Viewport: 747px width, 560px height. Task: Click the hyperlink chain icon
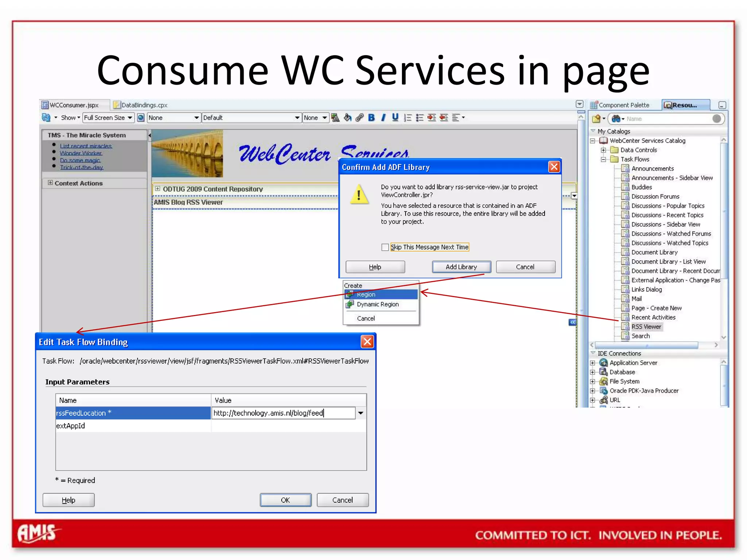pyautogui.click(x=360, y=117)
